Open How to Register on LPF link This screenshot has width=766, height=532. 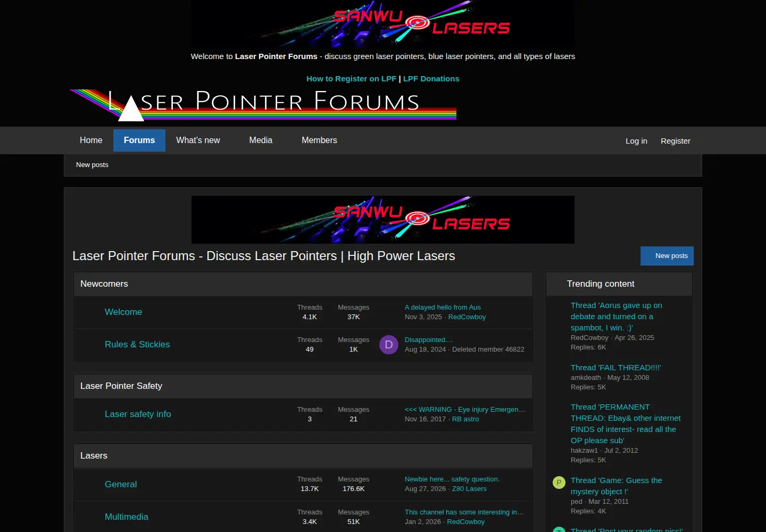coord(351,79)
